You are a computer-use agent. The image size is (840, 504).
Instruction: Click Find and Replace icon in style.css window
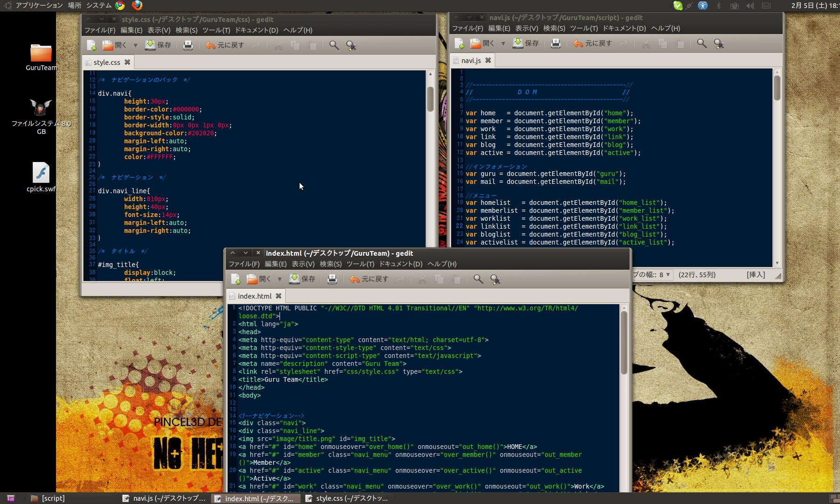(x=351, y=45)
